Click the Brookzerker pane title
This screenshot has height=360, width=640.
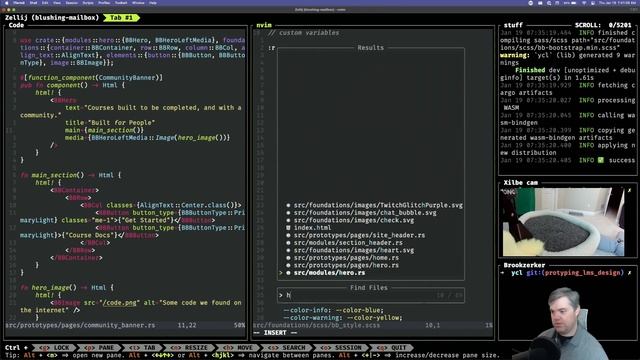tap(524, 265)
